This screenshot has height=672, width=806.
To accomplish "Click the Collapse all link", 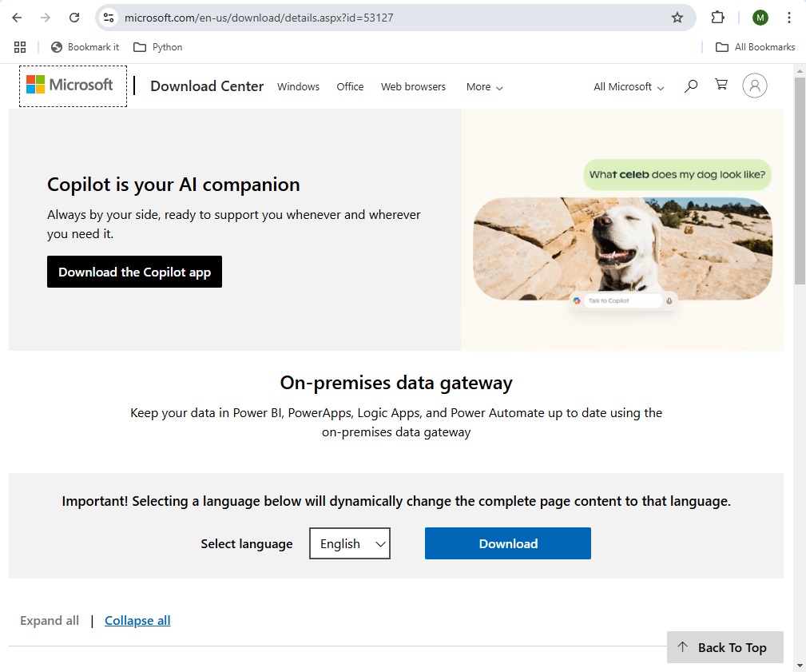I will coord(137,621).
